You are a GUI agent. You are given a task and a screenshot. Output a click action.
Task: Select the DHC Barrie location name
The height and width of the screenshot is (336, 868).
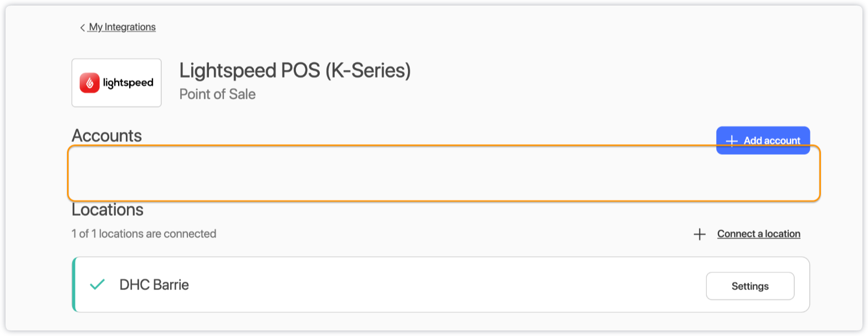[x=154, y=285]
